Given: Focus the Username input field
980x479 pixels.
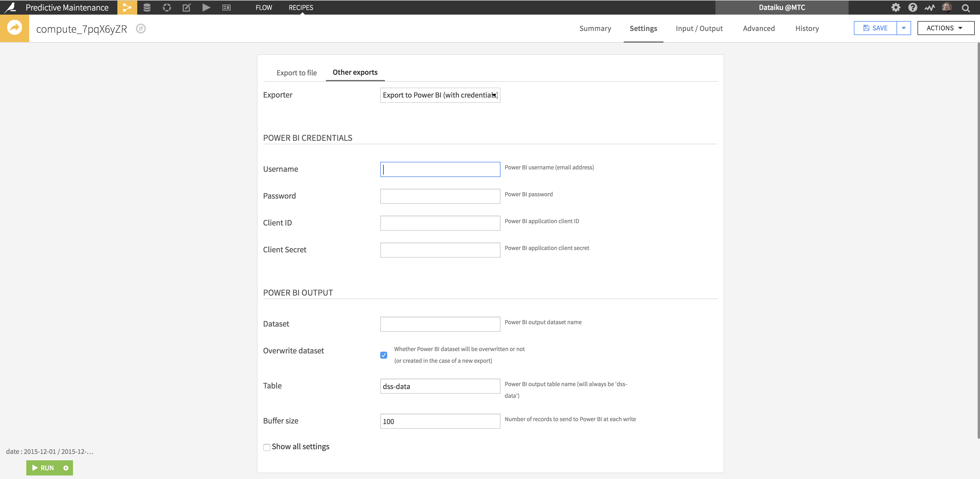Looking at the screenshot, I should click(440, 169).
